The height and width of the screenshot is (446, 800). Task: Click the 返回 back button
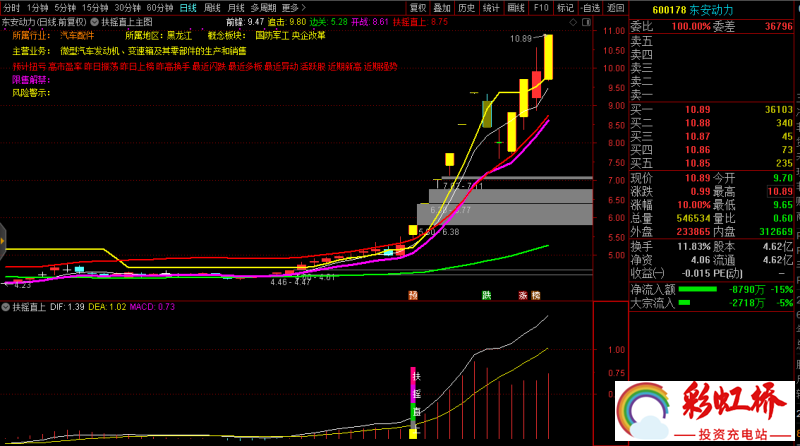click(x=615, y=8)
